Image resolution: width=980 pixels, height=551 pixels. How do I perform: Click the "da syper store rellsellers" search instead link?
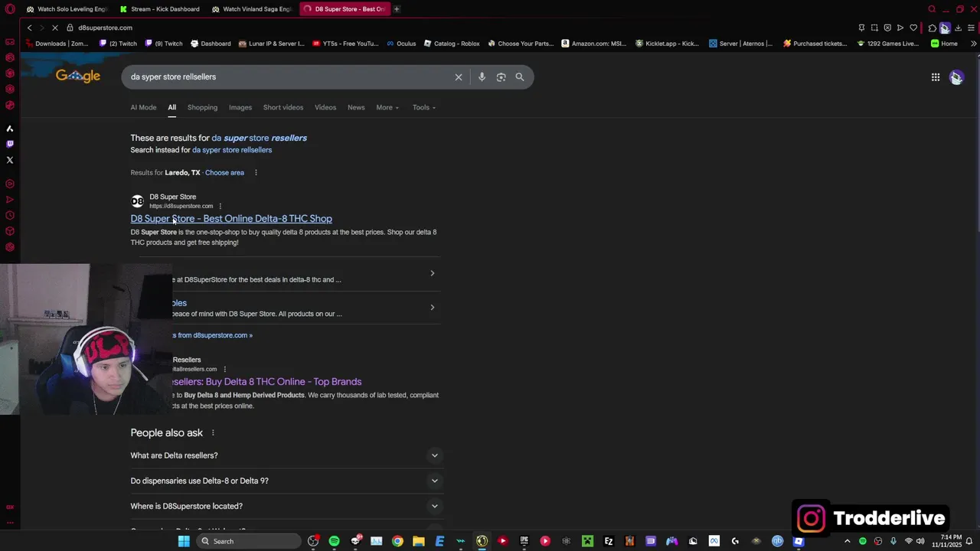pos(232,150)
